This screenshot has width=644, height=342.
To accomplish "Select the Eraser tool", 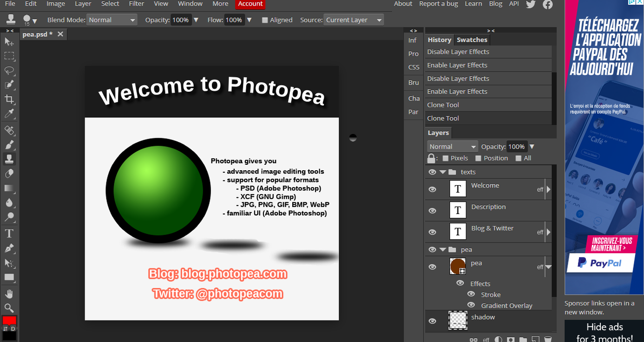I will click(x=9, y=174).
